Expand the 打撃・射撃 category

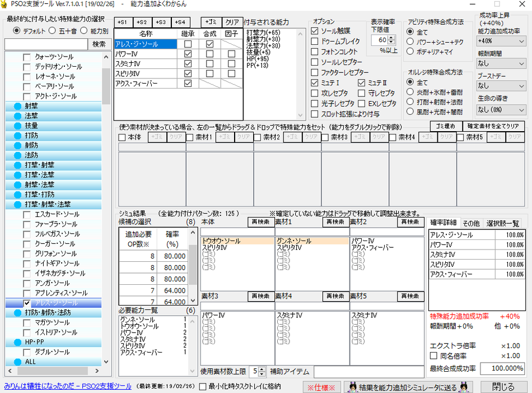pyautogui.click(x=53, y=165)
